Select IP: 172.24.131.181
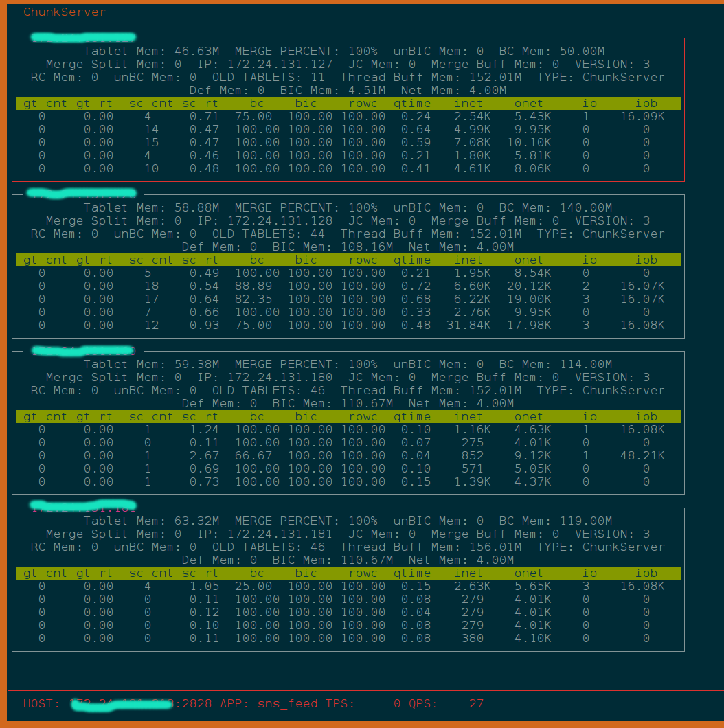Screen dimensions: 724x728 [264, 534]
